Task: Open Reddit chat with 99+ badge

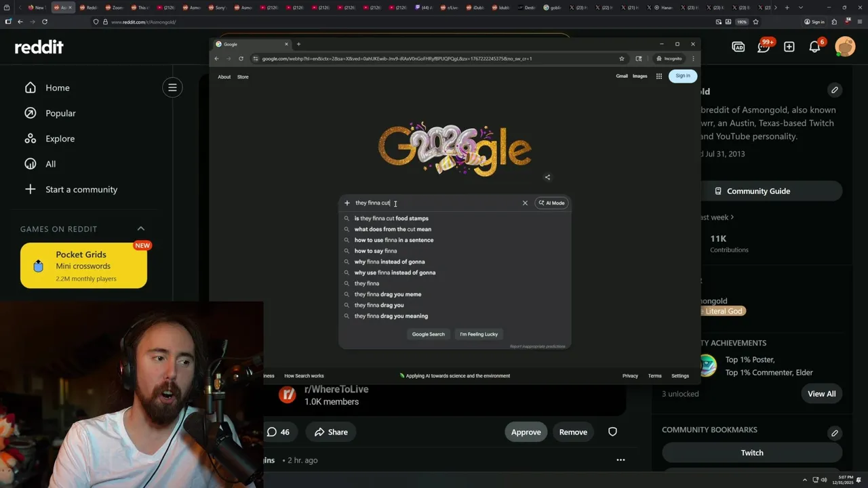Action: 764,47
